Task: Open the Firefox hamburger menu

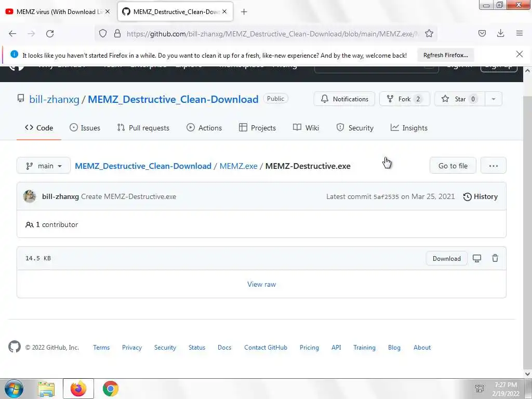Action: click(520, 33)
